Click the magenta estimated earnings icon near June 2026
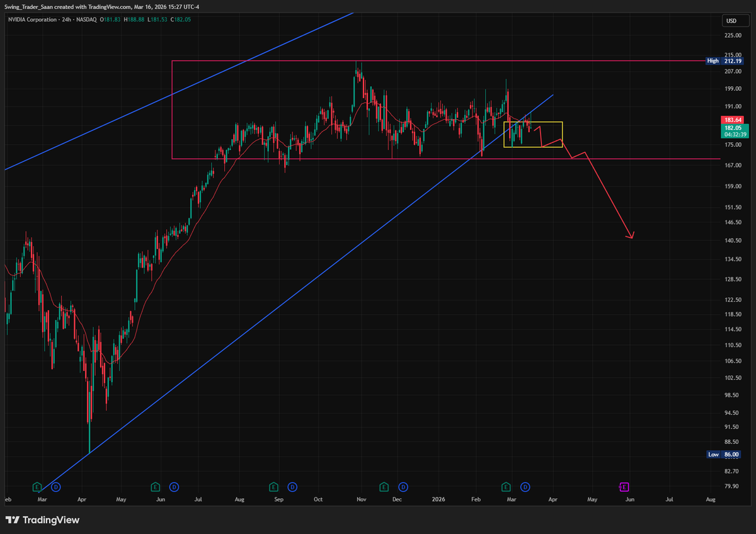The image size is (756, 534). (x=624, y=487)
